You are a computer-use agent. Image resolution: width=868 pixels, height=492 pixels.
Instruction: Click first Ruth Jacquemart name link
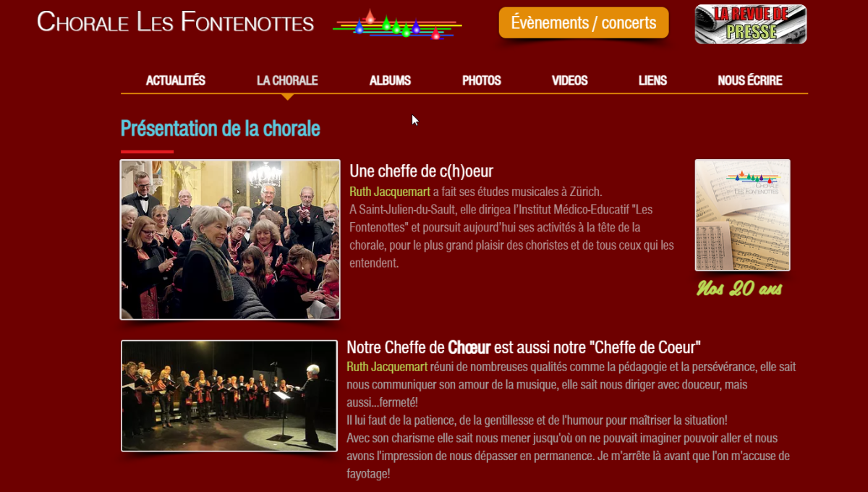(390, 192)
